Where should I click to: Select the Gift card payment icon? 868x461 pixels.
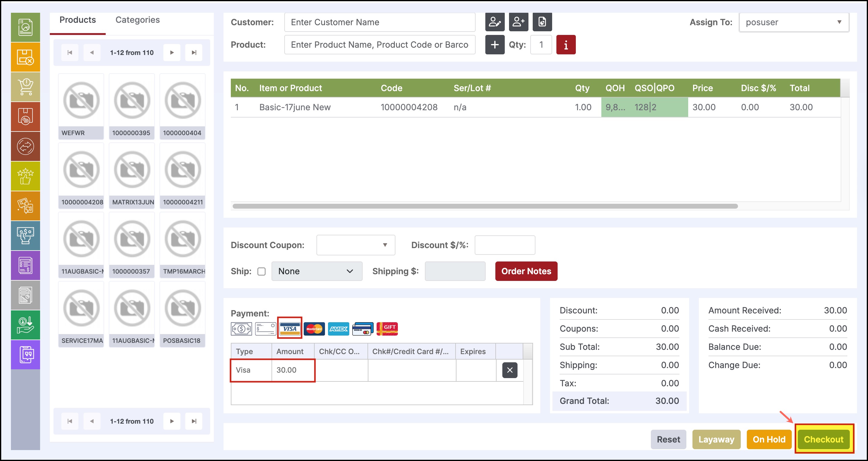tap(387, 329)
